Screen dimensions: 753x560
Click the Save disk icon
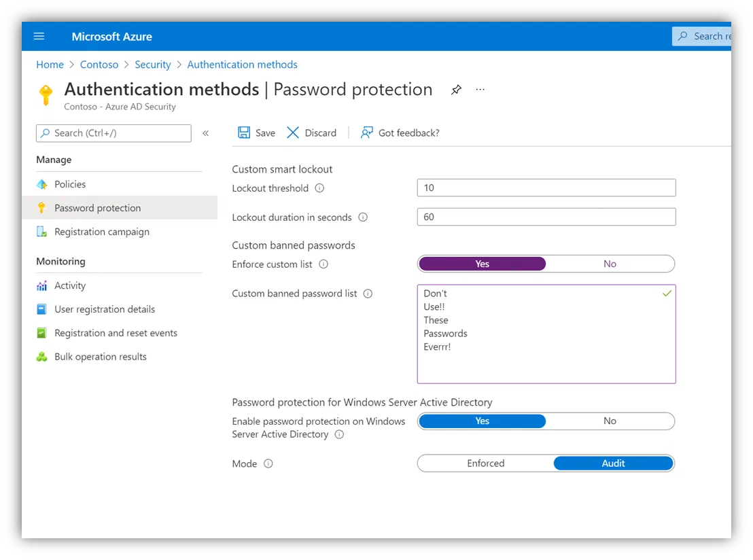pyautogui.click(x=244, y=133)
